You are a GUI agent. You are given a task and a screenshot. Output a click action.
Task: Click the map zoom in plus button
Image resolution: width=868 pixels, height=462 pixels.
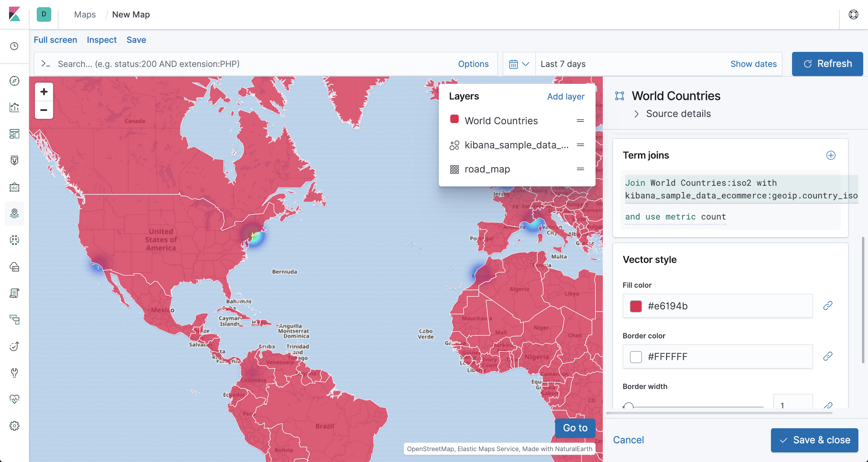44,92
